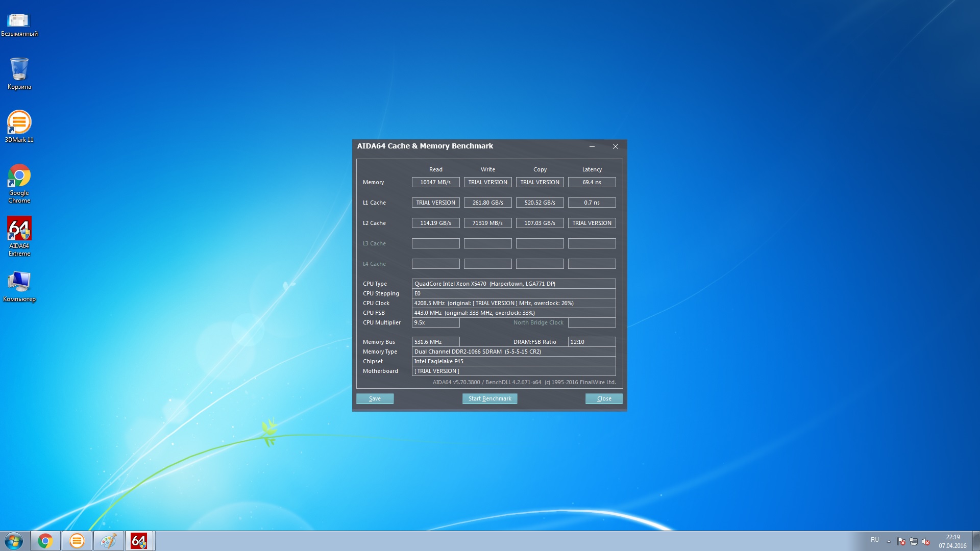
Task: Click the AIDA64 taskbar button
Action: pyautogui.click(x=139, y=541)
